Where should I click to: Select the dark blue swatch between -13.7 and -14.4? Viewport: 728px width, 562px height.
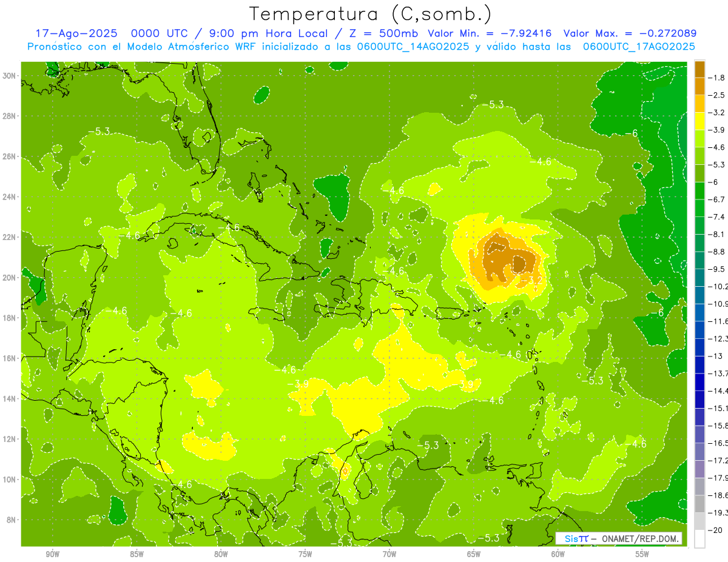tap(699, 382)
